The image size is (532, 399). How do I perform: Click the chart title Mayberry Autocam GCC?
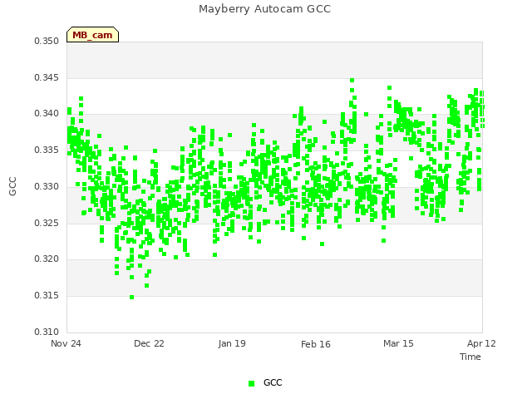(x=264, y=9)
